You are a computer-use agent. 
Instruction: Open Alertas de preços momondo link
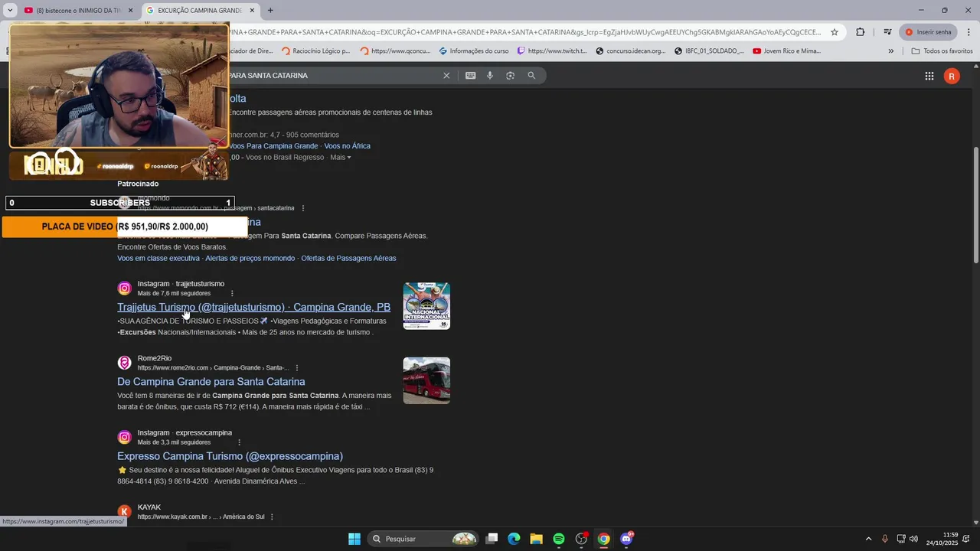[x=250, y=259]
